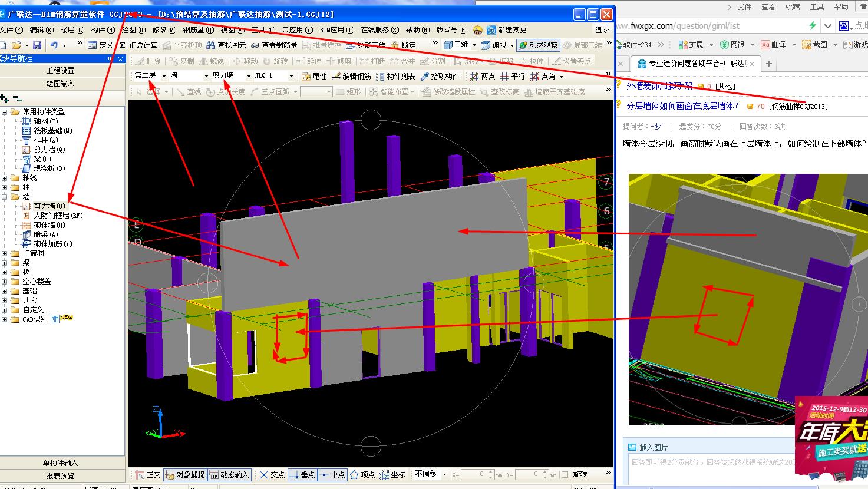Open new browser tab with plus button
868x489 pixels.
pyautogui.click(x=768, y=64)
